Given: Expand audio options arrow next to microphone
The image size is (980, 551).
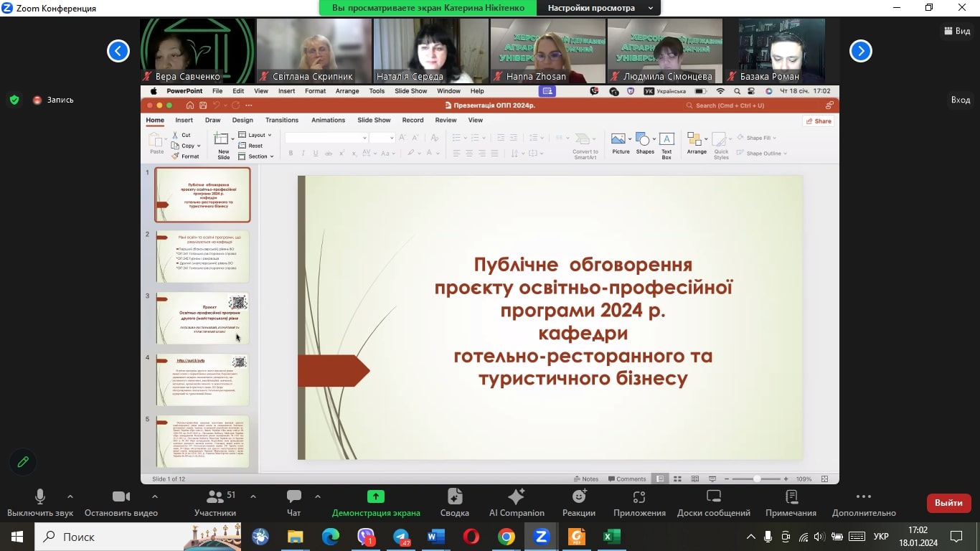Looking at the screenshot, I should click(70, 496).
